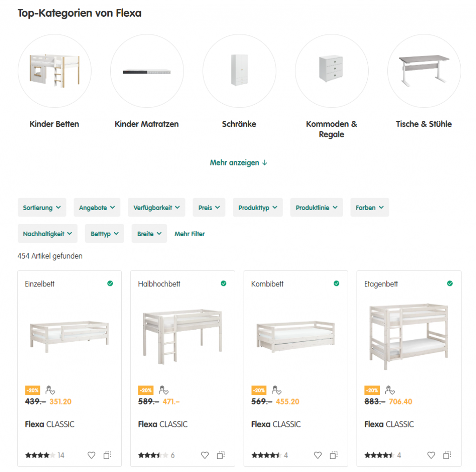Add Halbhochbett to wishlist
This screenshot has height=472, width=476.
point(205,455)
